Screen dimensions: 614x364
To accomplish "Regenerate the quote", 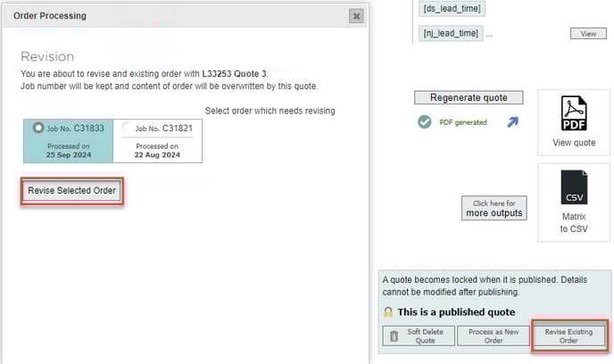I will click(x=468, y=98).
